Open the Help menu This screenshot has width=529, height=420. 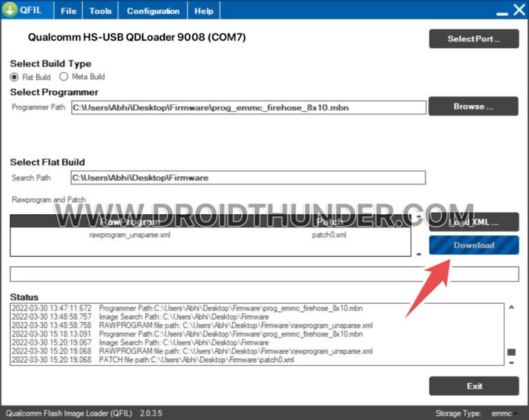(x=203, y=11)
